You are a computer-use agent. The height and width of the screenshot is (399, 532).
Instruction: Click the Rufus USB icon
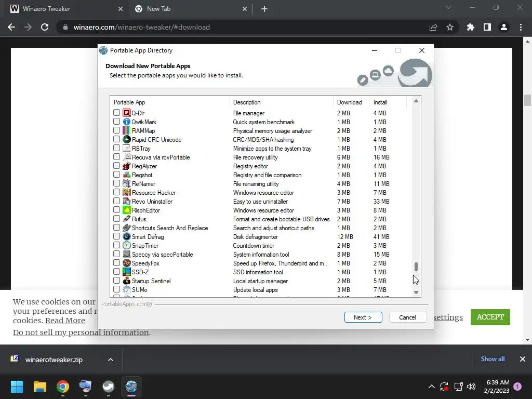(x=127, y=219)
